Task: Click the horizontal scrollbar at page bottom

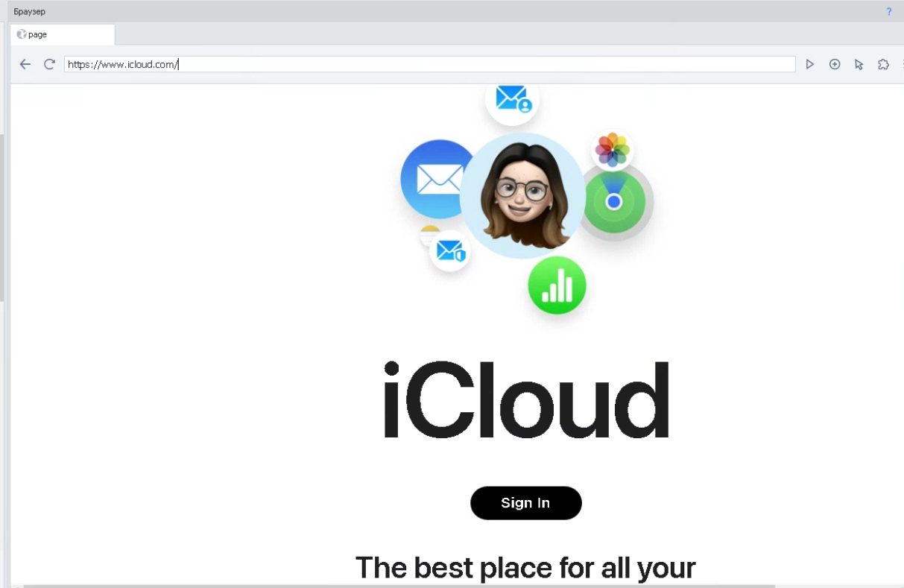Action: pyautogui.click(x=399, y=586)
